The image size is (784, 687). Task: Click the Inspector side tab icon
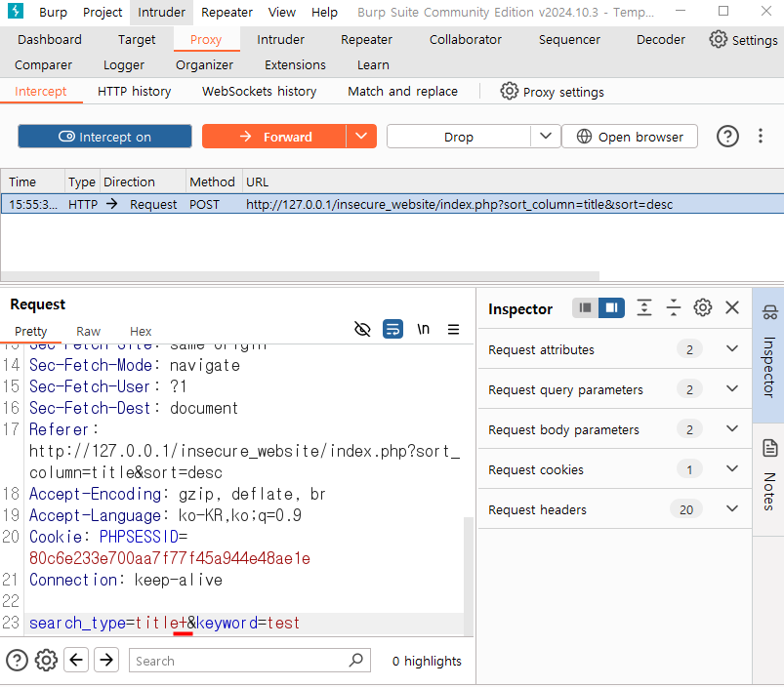(x=769, y=312)
